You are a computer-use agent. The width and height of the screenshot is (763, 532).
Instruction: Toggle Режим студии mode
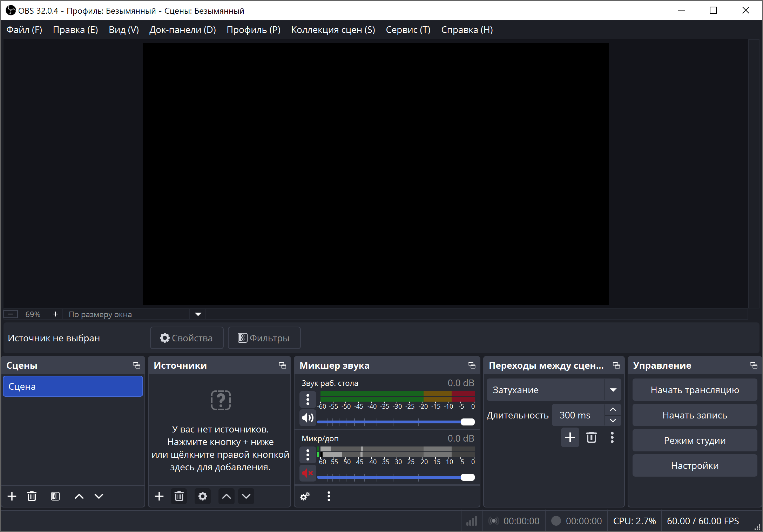click(x=695, y=441)
